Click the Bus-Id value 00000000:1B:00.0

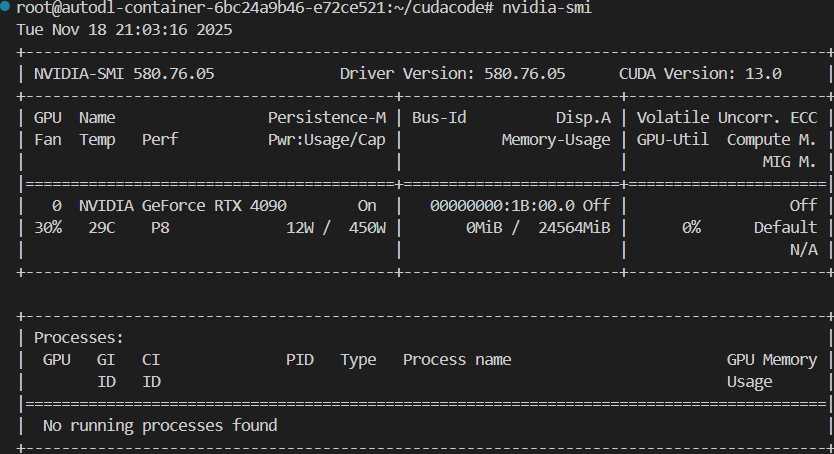click(492, 205)
